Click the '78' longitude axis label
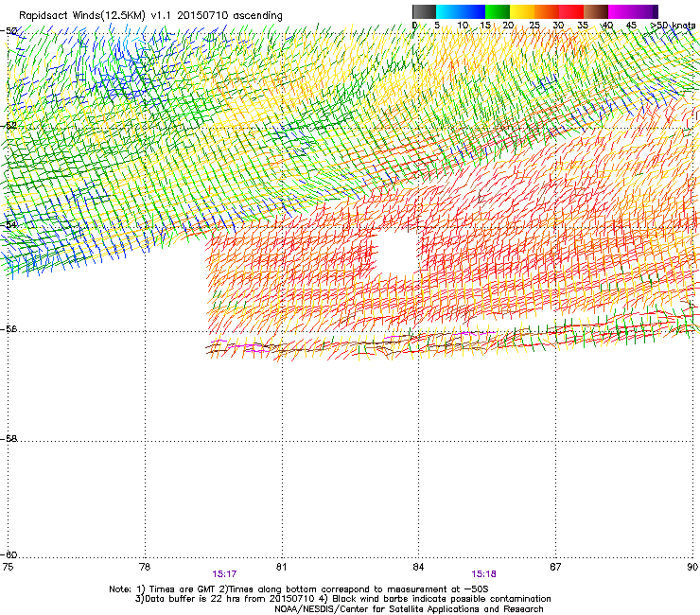Viewport: 700px width, 615px height. click(x=145, y=567)
